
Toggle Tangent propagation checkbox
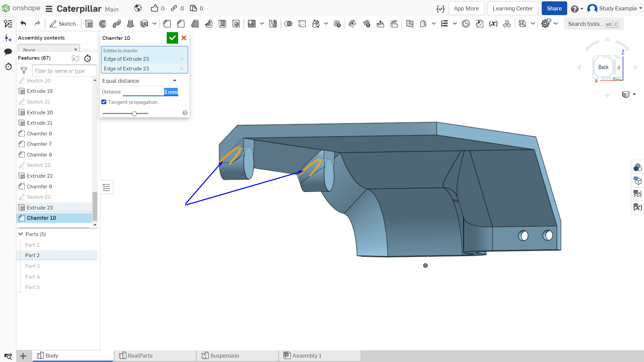[x=104, y=102]
